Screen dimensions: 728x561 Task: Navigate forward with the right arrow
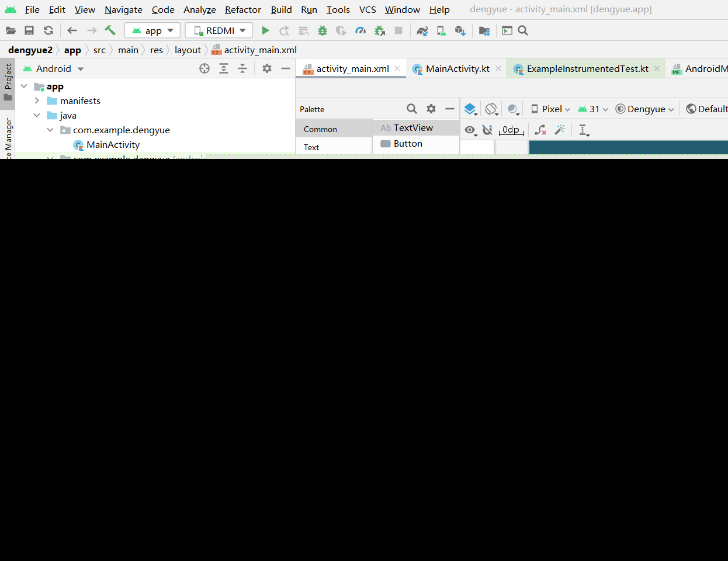pos(92,30)
